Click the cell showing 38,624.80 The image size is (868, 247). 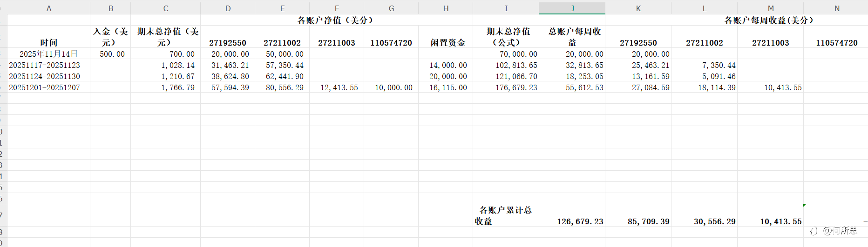point(228,76)
